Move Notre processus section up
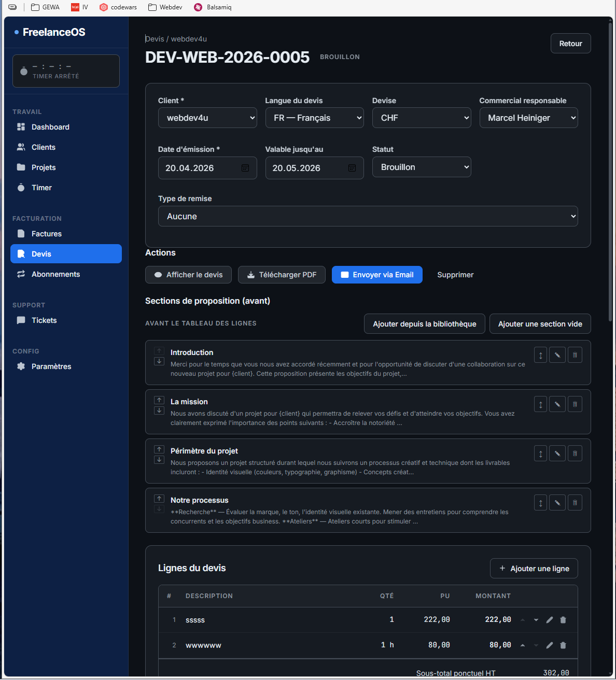Screen dimensions: 616x680 point(159,499)
